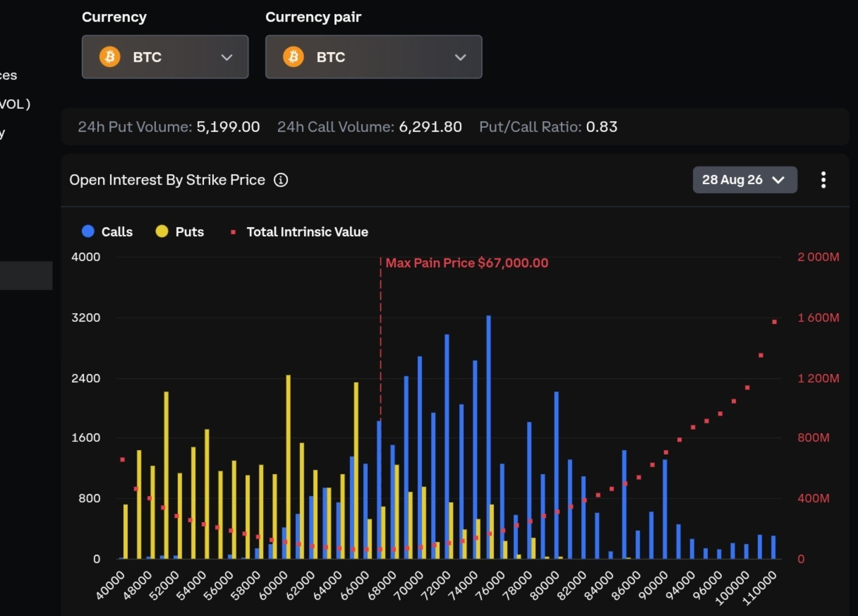Screen dimensions: 858x616
Task: Expand the Currency pair BTC dropdown
Action: click(x=374, y=57)
